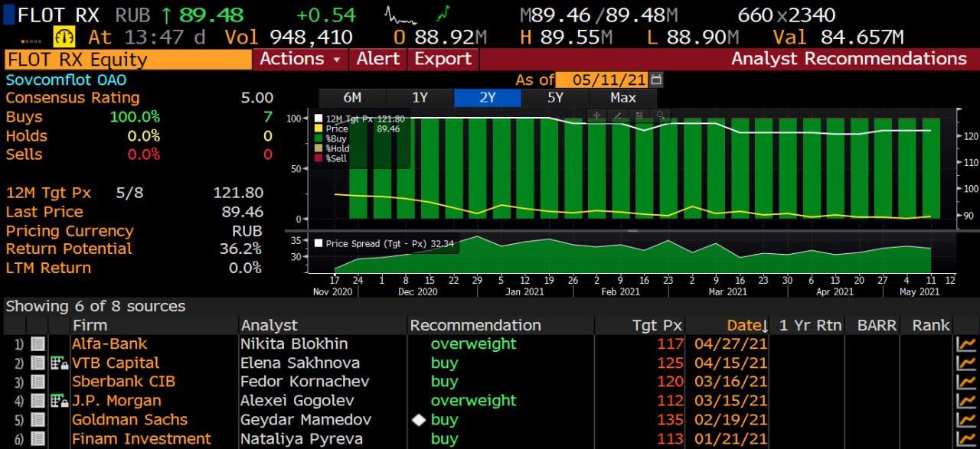Open Finam Investment firm link
The height and width of the screenshot is (449, 980).
coord(142,439)
